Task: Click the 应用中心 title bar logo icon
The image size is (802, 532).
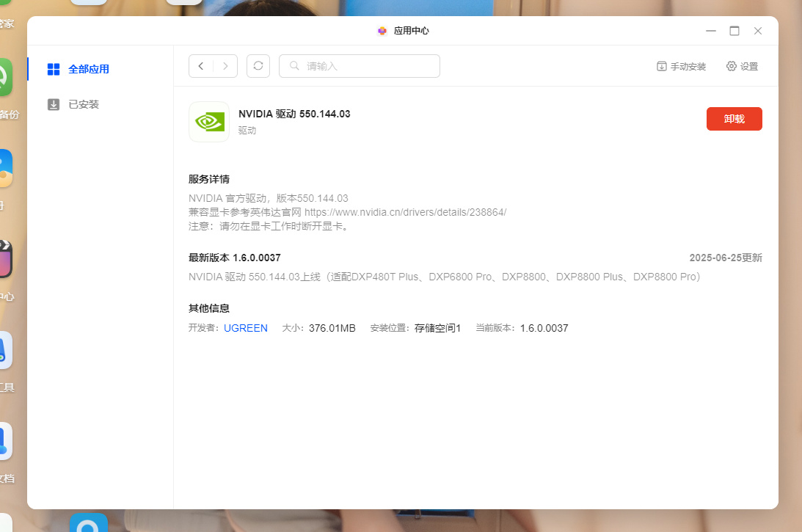Action: point(382,31)
